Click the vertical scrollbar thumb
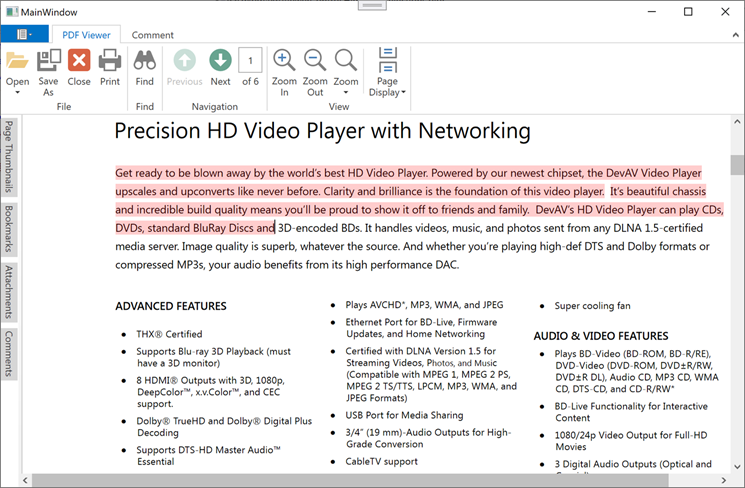Screen dimensions: 745x488 (x=737, y=165)
